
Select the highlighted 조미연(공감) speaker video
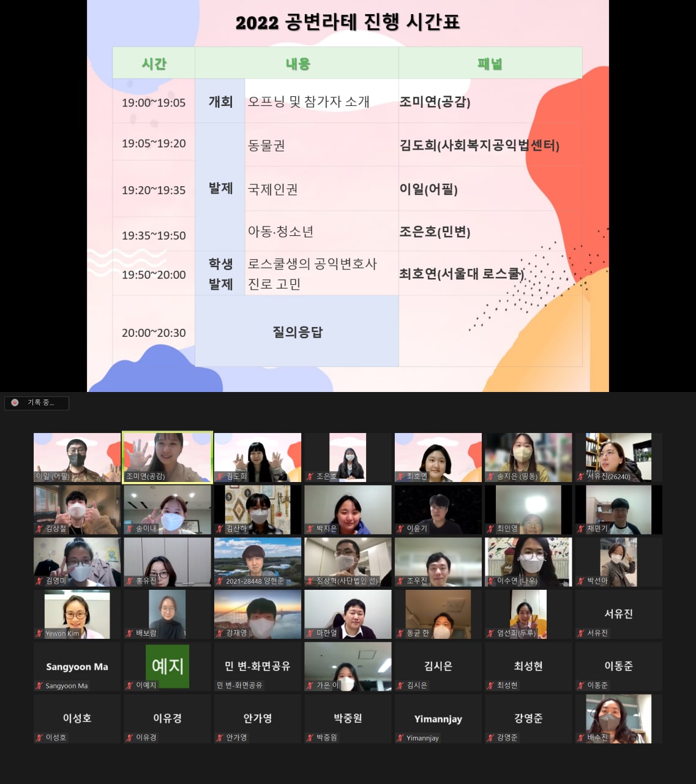point(167,457)
